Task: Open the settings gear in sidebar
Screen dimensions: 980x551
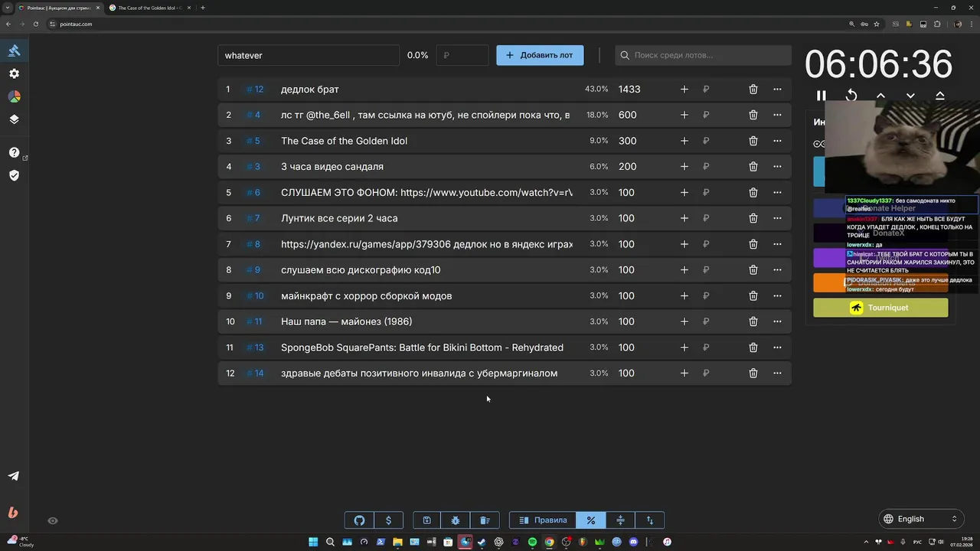Action: point(14,73)
